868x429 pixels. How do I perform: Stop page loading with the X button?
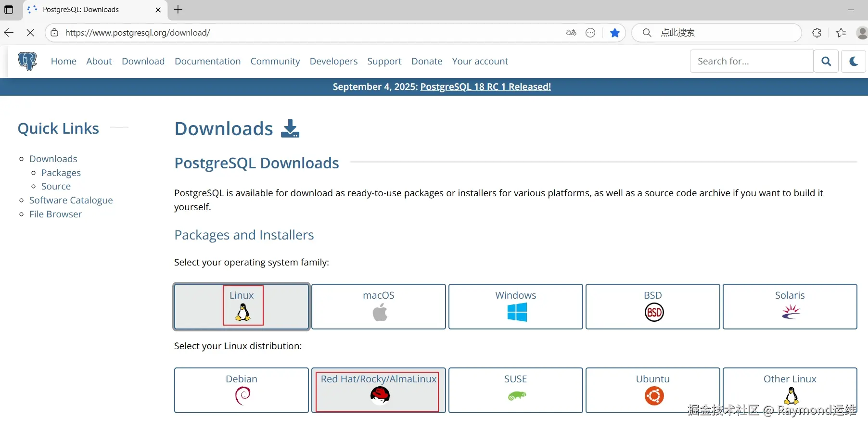pos(30,33)
